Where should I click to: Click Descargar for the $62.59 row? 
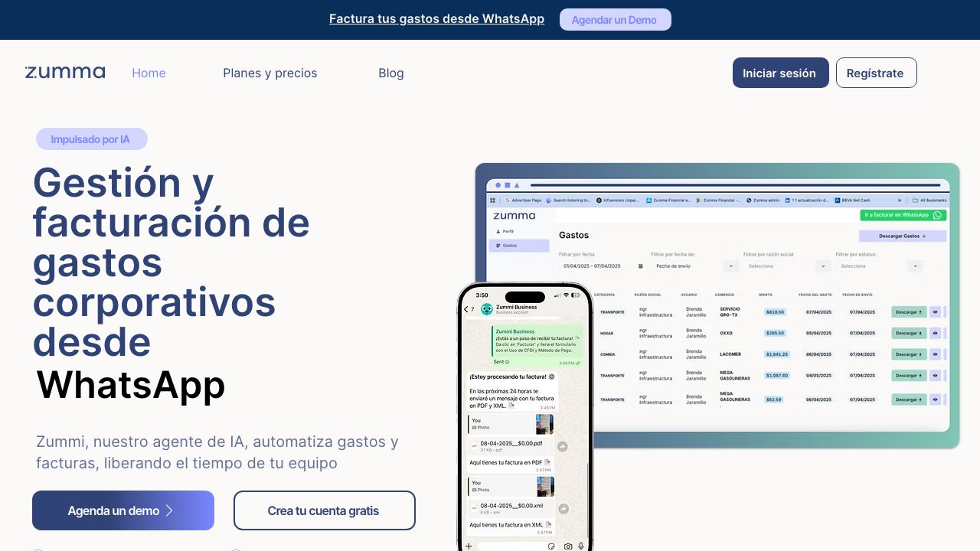click(x=909, y=399)
